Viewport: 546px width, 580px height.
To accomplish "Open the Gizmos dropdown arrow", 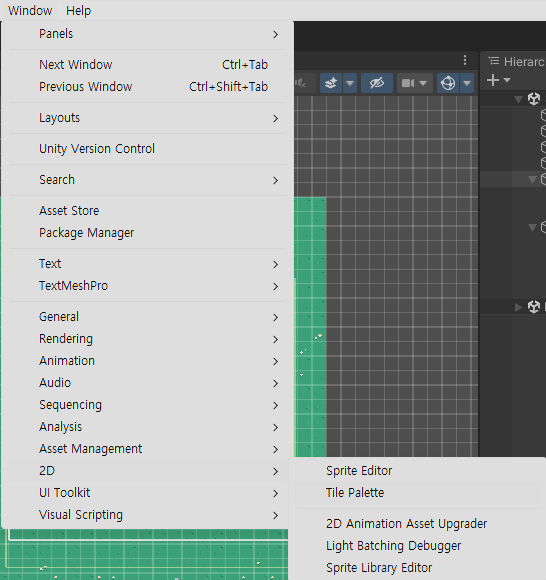I will pyautogui.click(x=467, y=83).
